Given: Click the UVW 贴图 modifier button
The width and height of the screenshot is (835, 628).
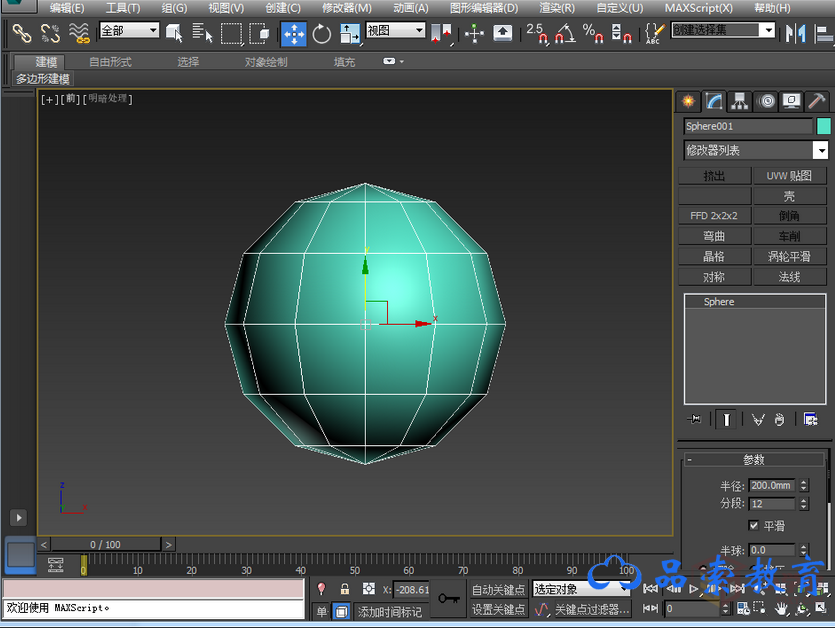Looking at the screenshot, I should click(x=789, y=176).
